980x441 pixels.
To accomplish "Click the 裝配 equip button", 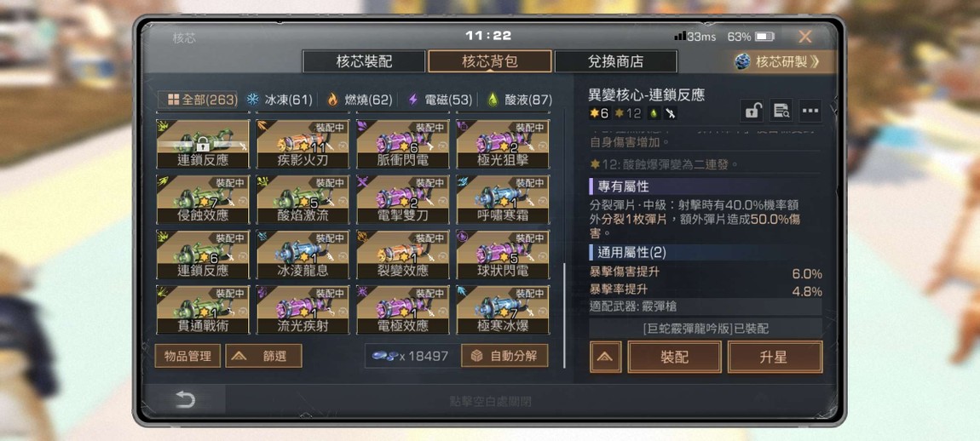I will click(x=674, y=358).
